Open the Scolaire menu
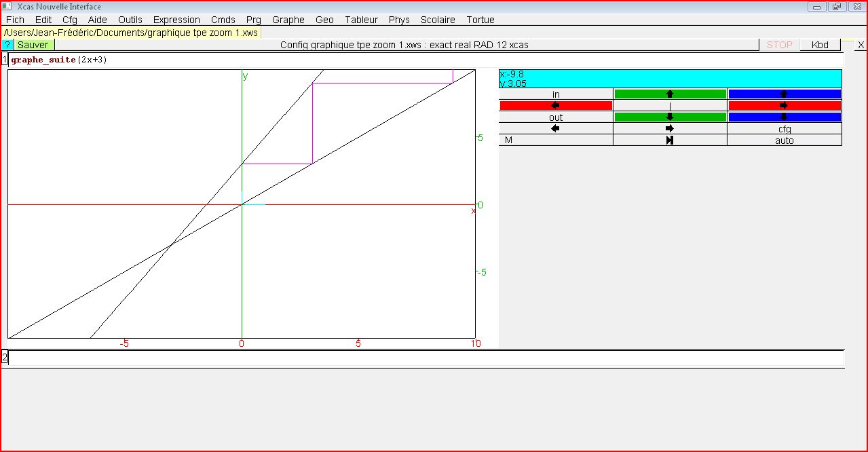The image size is (868, 452). point(438,20)
